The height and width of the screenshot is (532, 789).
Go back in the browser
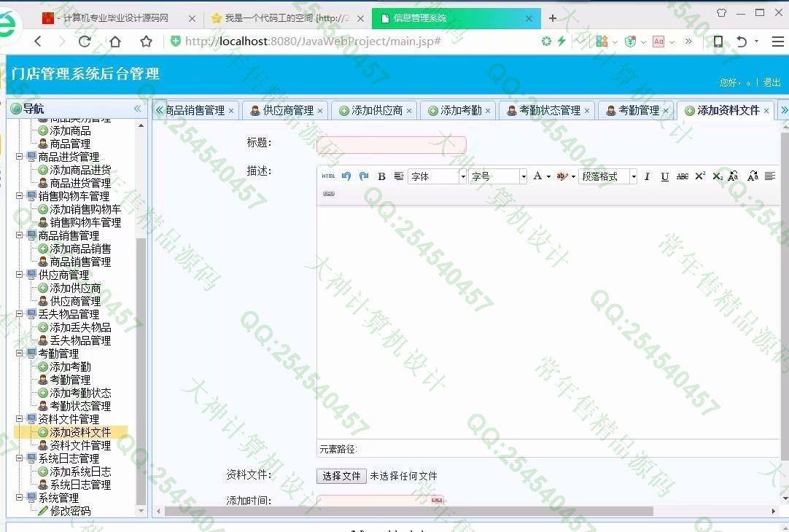click(x=38, y=42)
